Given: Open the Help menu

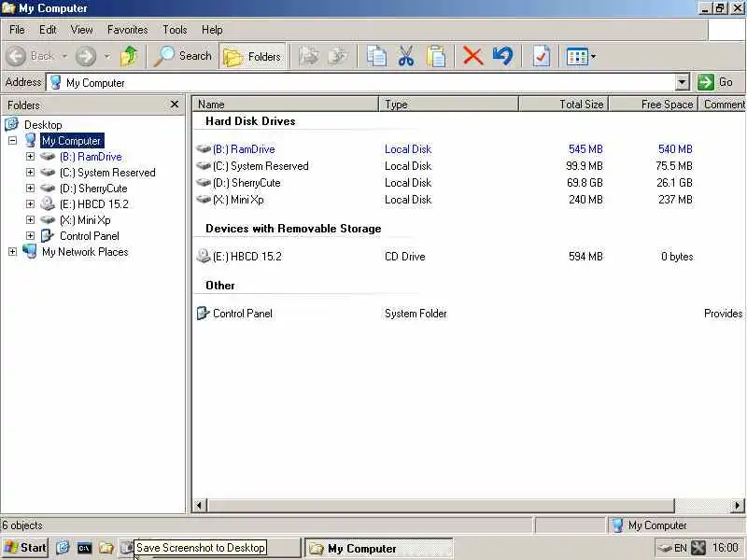Looking at the screenshot, I should point(212,30).
